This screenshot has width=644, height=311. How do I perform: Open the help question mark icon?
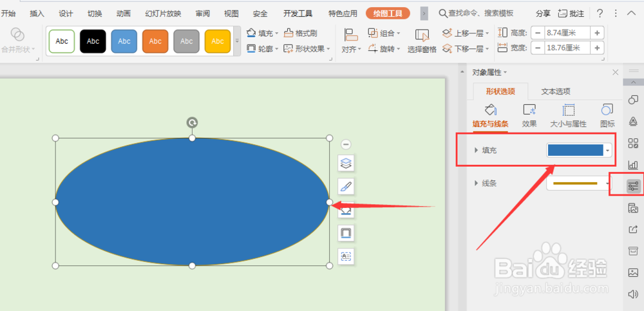[600, 14]
